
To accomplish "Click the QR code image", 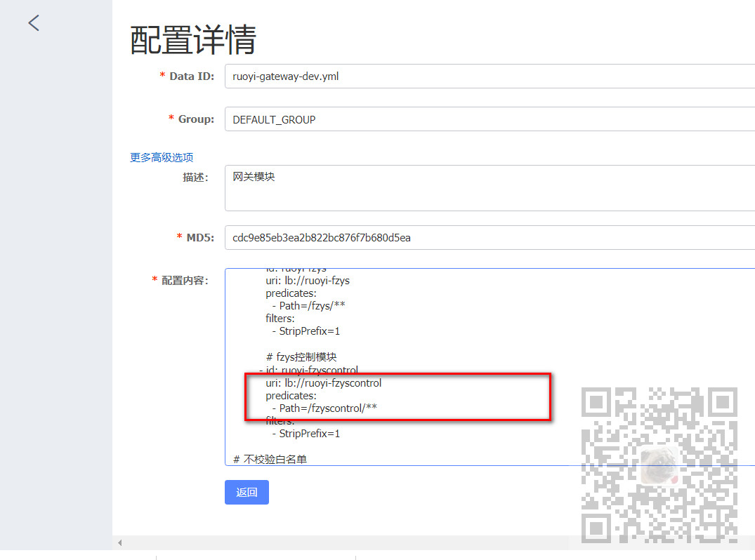I will pyautogui.click(x=659, y=465).
